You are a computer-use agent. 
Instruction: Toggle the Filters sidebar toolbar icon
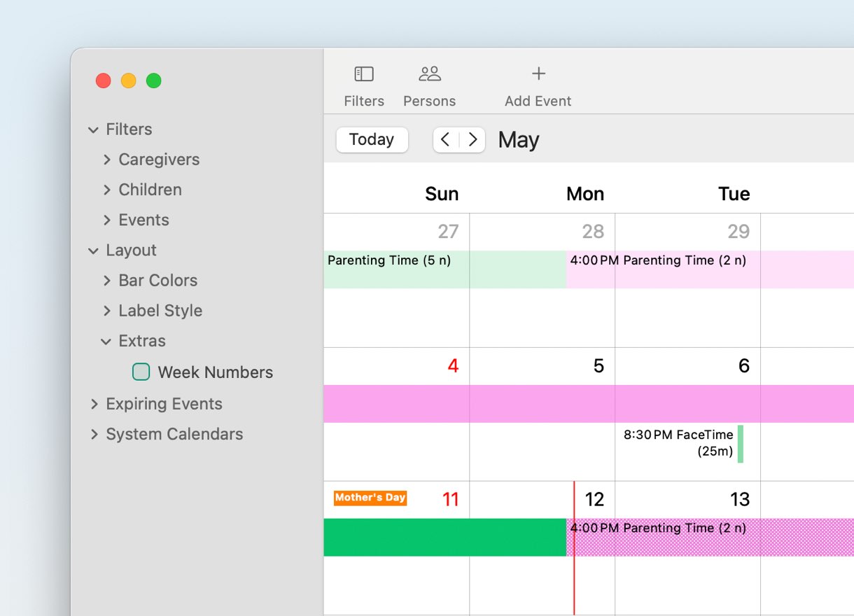364,73
